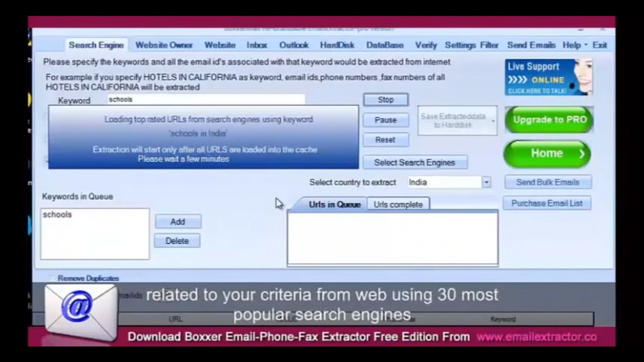
Task: Click the email envelope @ icon
Action: (81, 312)
